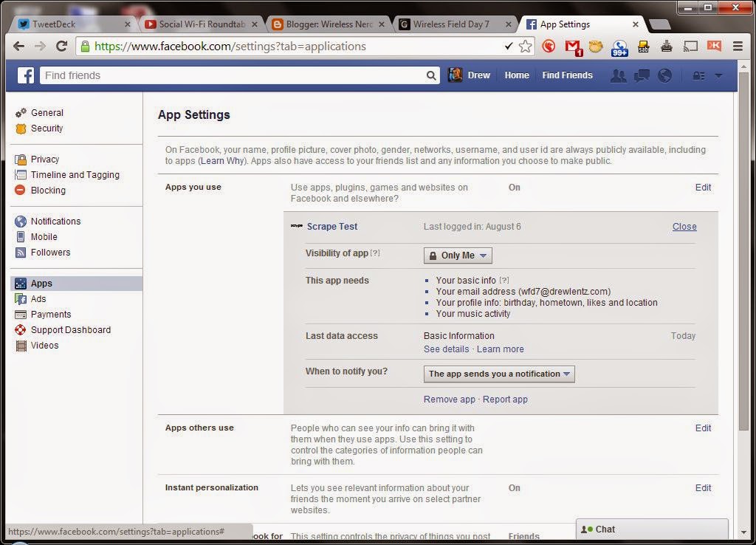The image size is (756, 545).
Task: Click Learn more under Last data access
Action: tap(500, 349)
